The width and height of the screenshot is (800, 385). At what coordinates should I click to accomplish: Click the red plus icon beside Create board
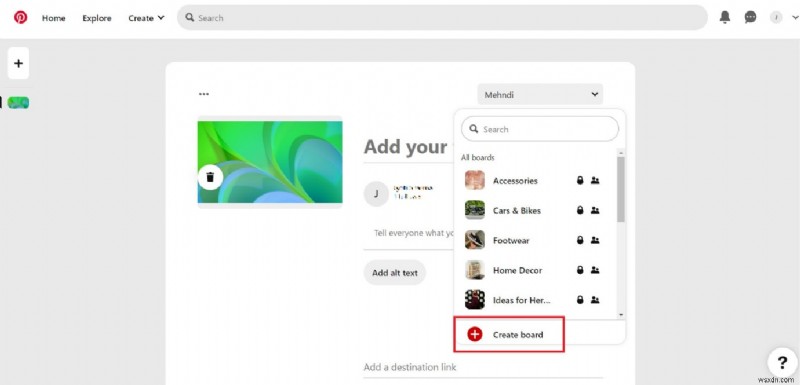tap(474, 335)
